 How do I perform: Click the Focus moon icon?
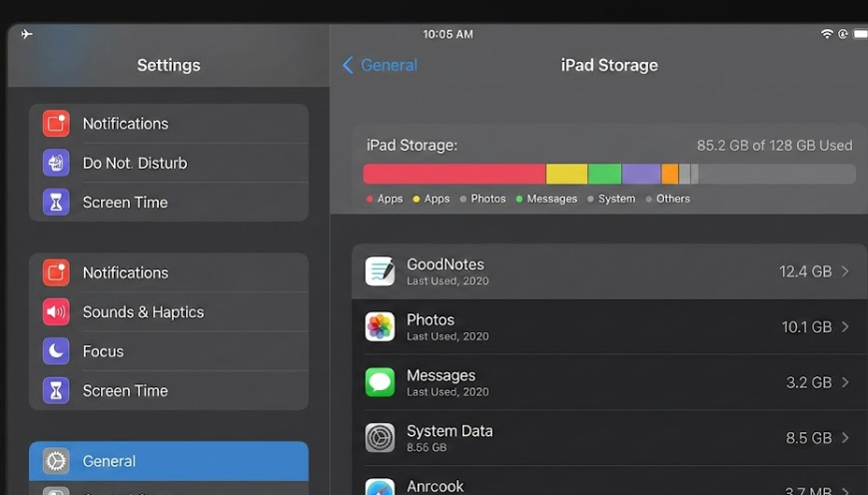(56, 351)
